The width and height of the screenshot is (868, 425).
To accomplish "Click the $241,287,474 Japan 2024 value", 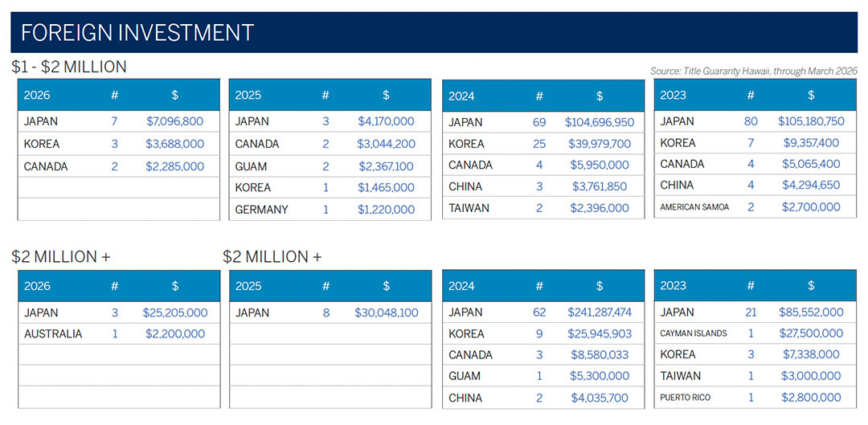I will [600, 313].
